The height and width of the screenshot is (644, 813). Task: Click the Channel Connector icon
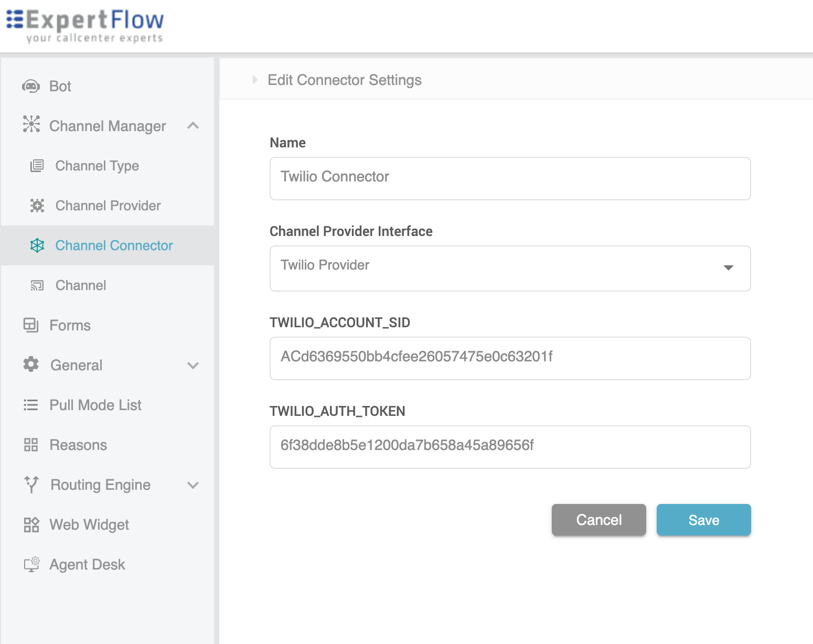tap(37, 245)
